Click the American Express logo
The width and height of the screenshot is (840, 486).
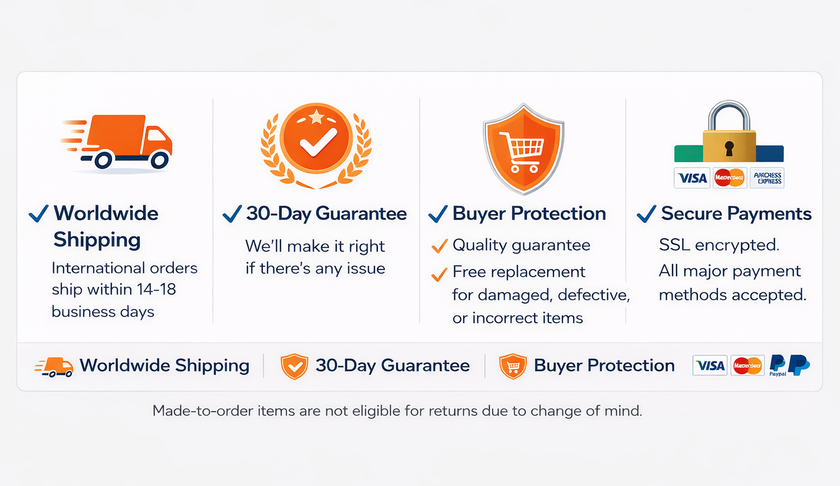tap(767, 178)
